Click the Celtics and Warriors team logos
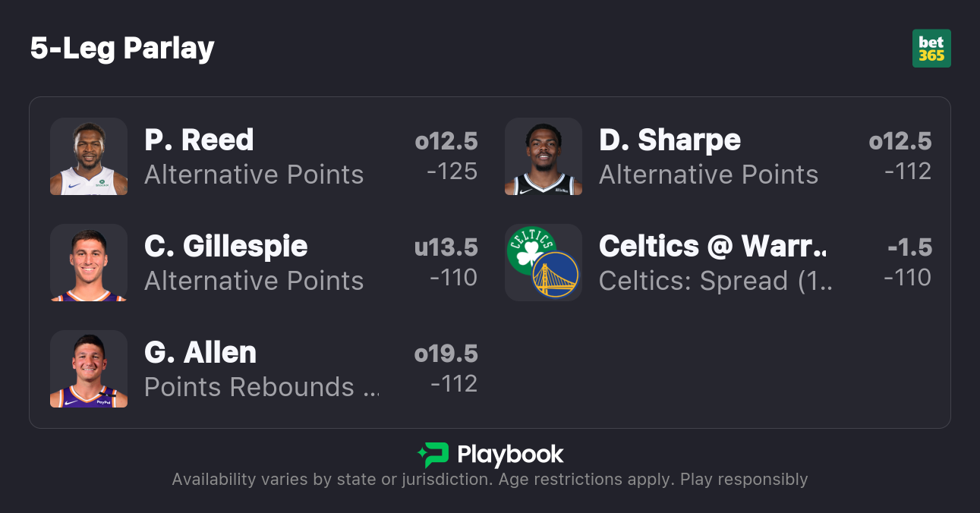 pyautogui.click(x=544, y=263)
